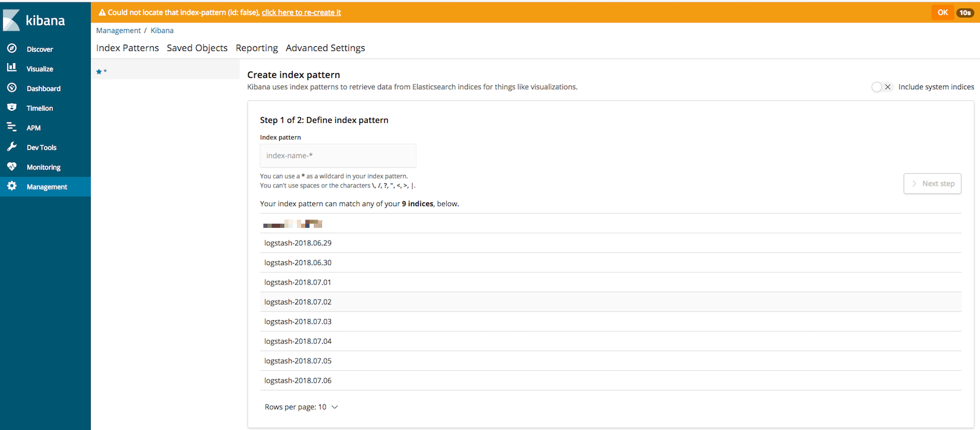Open Discover via its compass icon
Screen dimensions: 980x430
click(12, 48)
